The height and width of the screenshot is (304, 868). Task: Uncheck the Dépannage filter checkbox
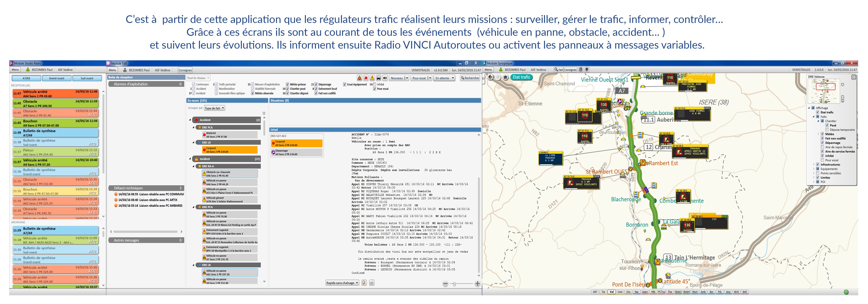pyautogui.click(x=316, y=84)
